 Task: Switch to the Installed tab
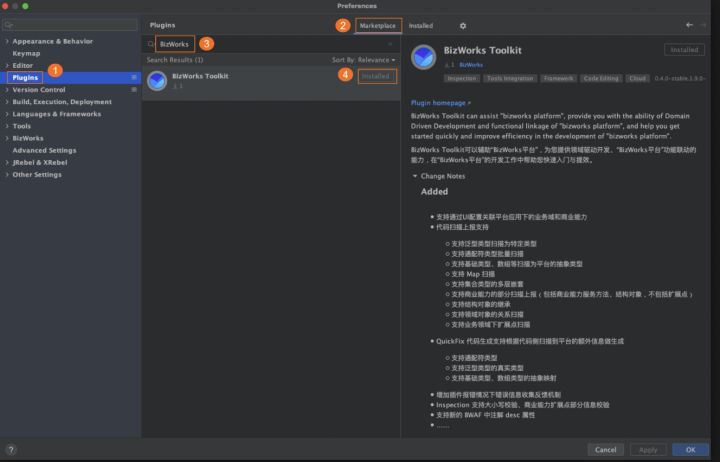421,26
